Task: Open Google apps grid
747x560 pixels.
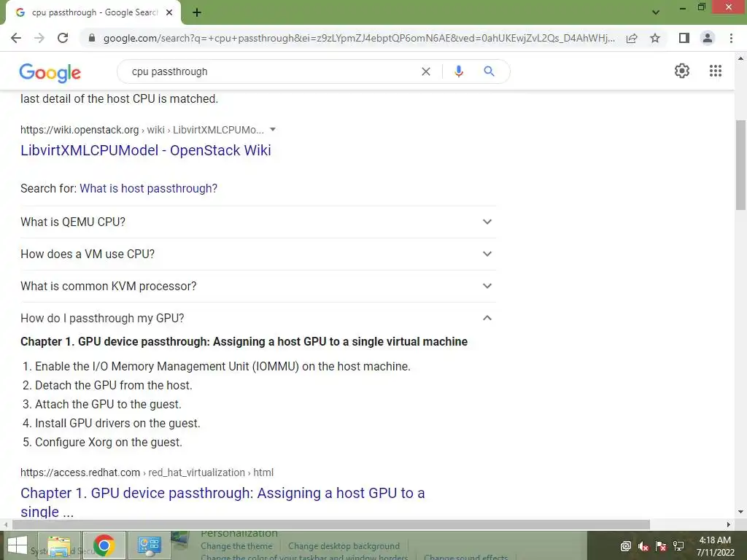Action: 716,71
